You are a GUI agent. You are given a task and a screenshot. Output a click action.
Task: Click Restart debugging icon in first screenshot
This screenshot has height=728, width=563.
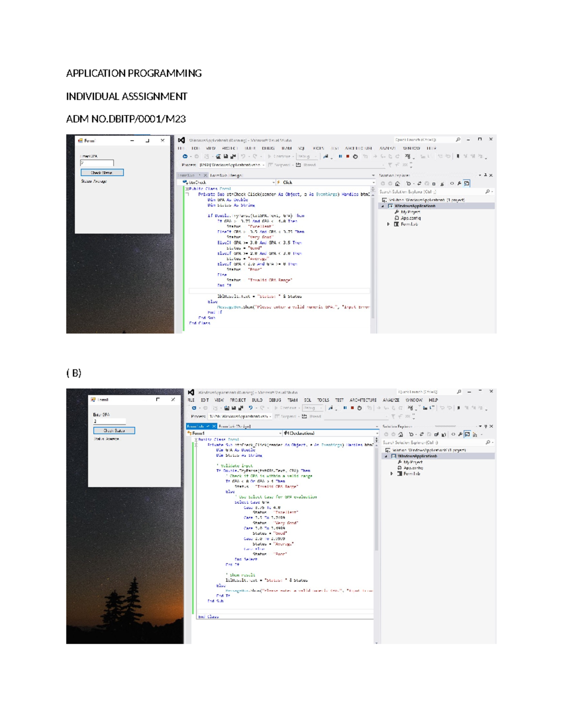[355, 157]
